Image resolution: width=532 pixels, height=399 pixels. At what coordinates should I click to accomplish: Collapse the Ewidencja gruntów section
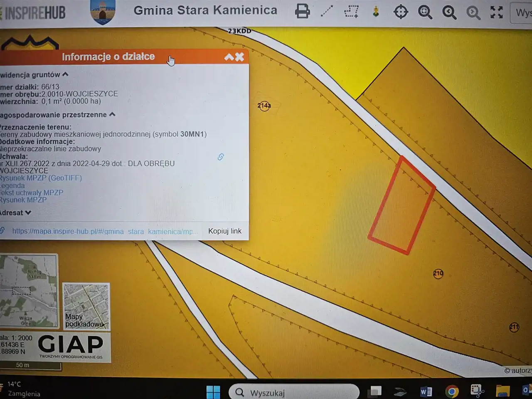point(65,74)
